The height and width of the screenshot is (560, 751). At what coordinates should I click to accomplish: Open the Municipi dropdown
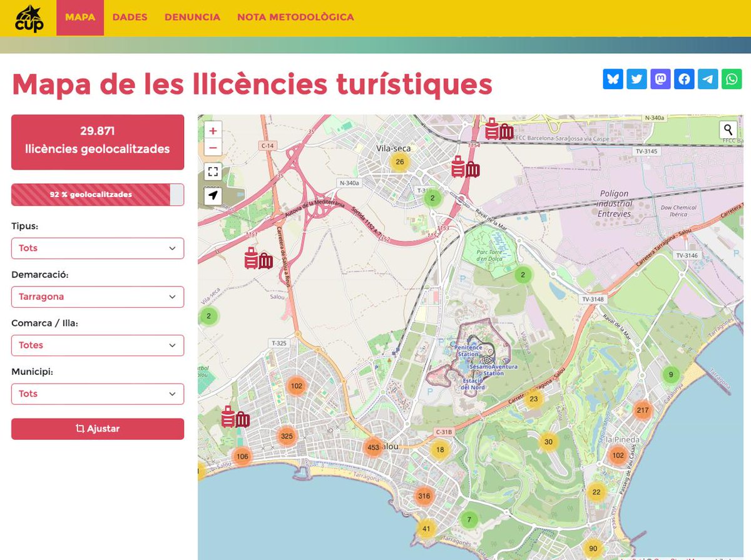tap(98, 394)
